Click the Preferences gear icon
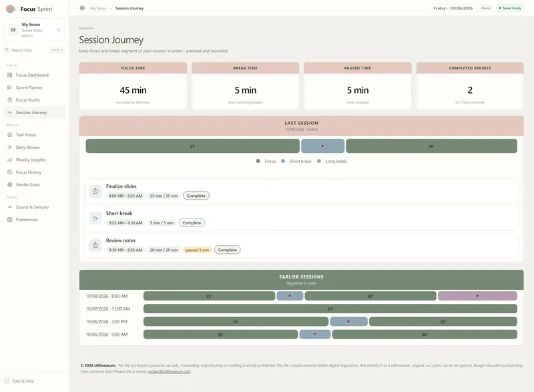 tap(9, 220)
